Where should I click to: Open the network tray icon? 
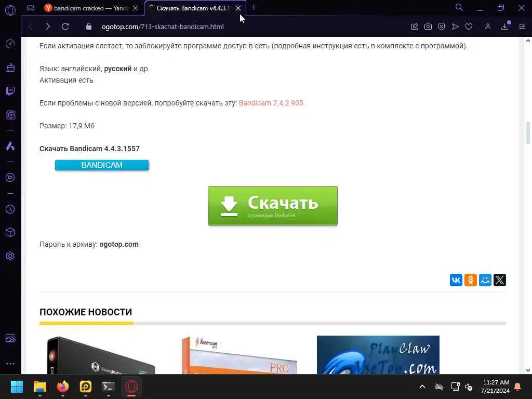coord(455,387)
